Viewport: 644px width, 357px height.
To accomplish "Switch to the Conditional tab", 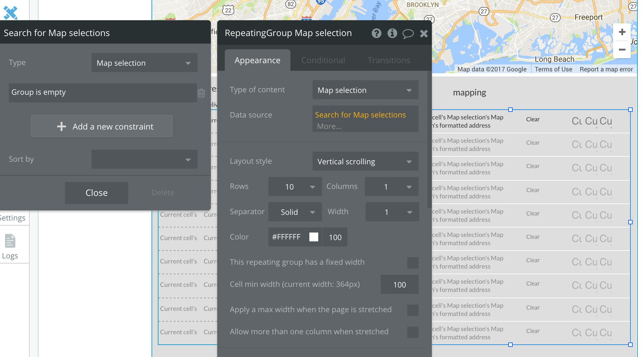I will pos(323,60).
